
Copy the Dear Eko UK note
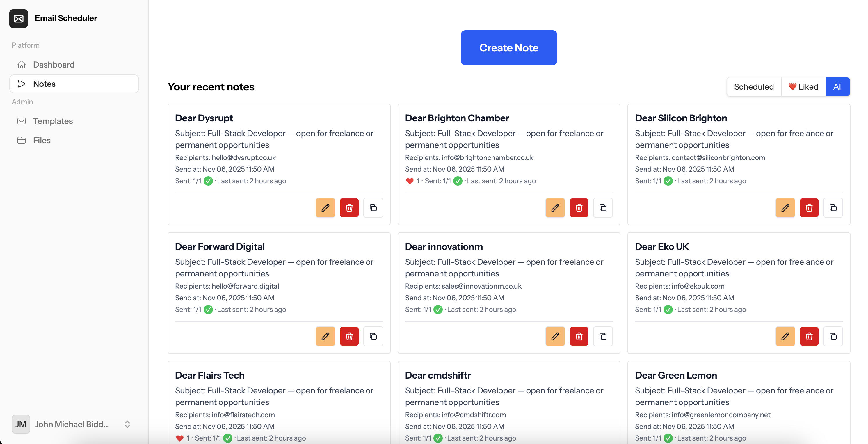833,336
